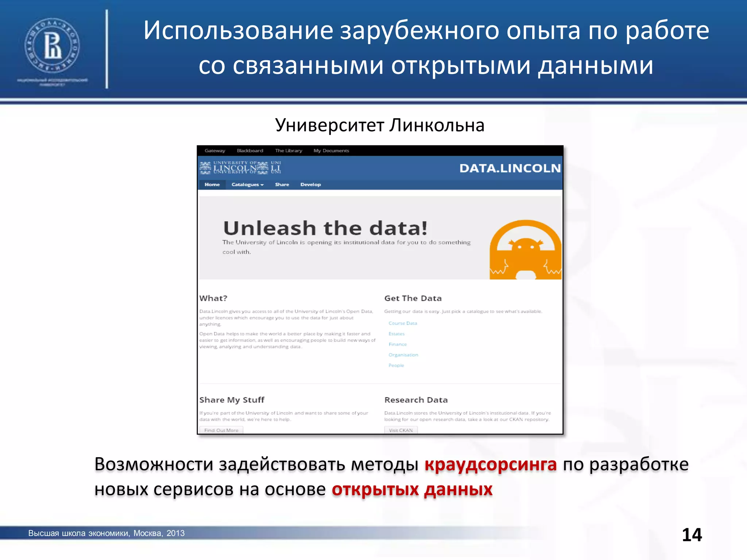Click the Unleash the data! headline
The width and height of the screenshot is (747, 560).
325,229
